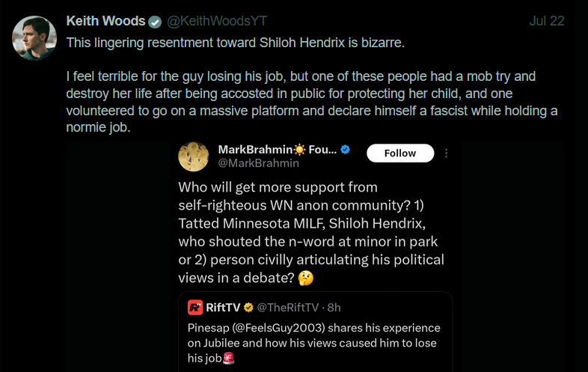
Task: Open the Keith Woods display name link
Action: tap(105, 21)
